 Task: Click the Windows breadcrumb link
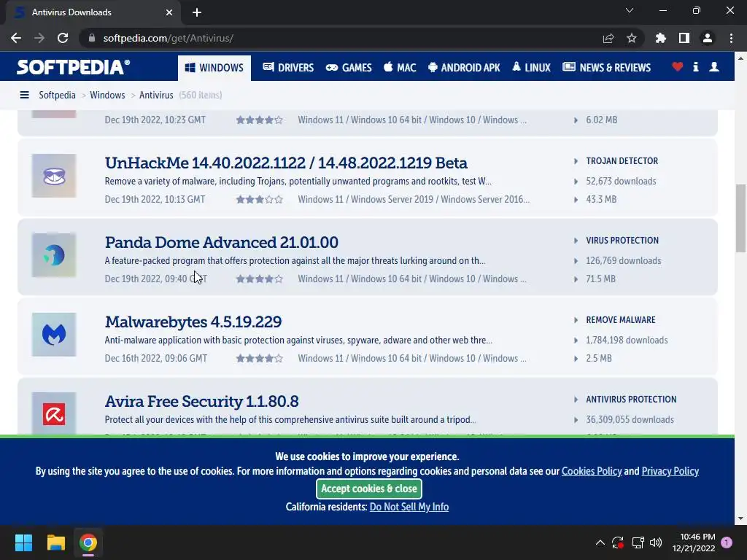coord(107,96)
